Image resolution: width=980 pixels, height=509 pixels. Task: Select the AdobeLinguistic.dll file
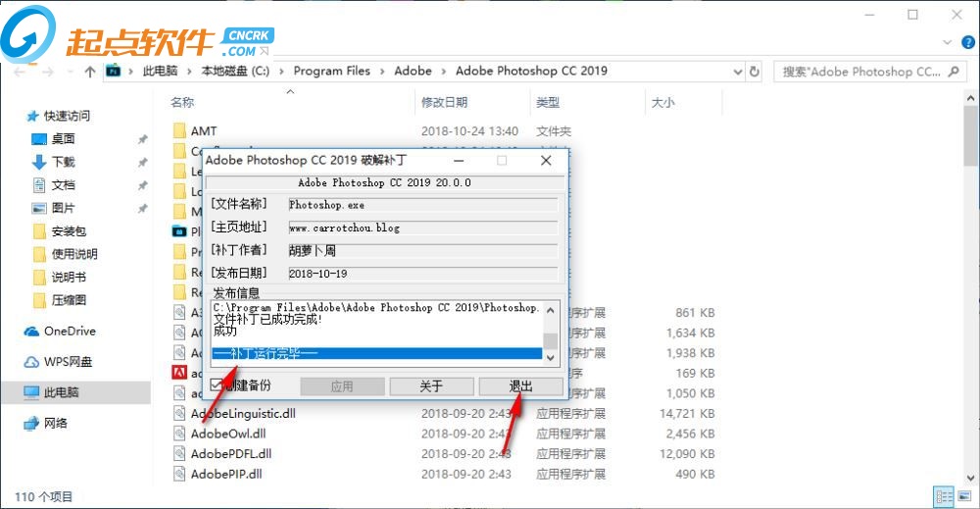[243, 413]
